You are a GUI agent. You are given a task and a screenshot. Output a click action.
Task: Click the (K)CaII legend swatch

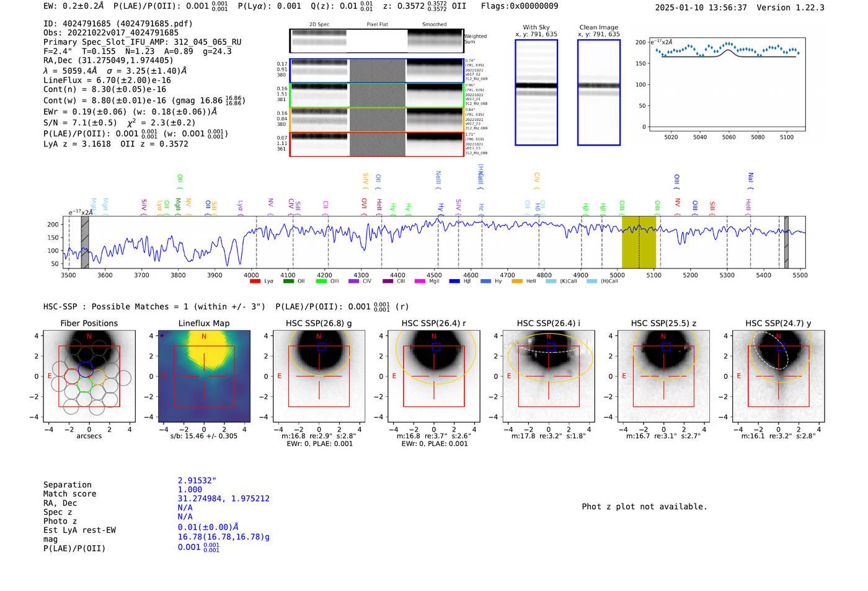coord(551,282)
